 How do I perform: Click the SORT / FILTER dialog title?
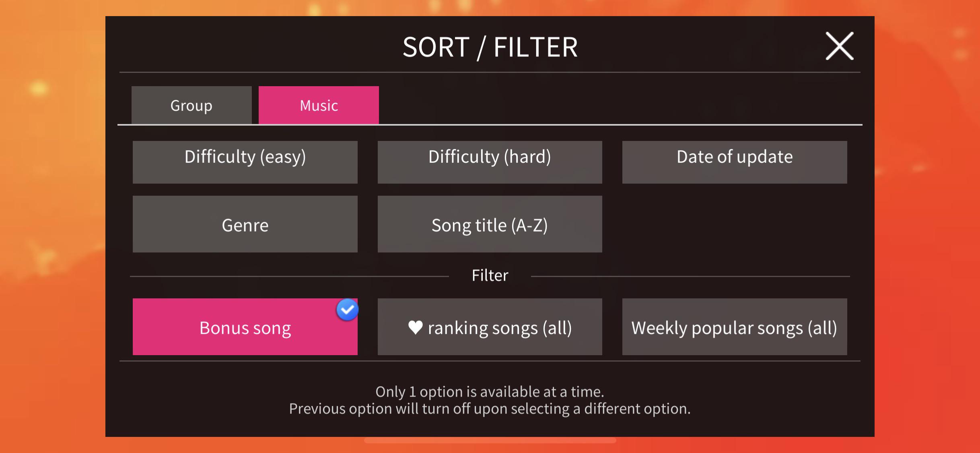click(490, 46)
